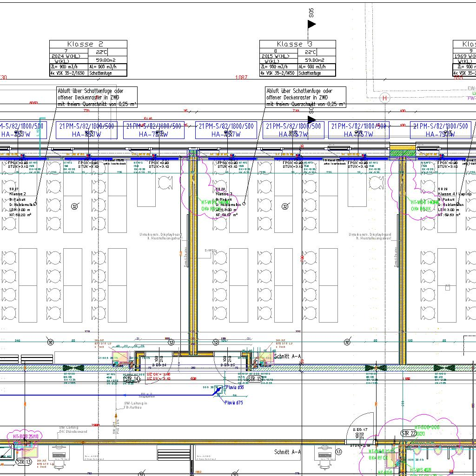
Task: Click the Schnitt A-A label beside STR 15
Action: [288, 357]
